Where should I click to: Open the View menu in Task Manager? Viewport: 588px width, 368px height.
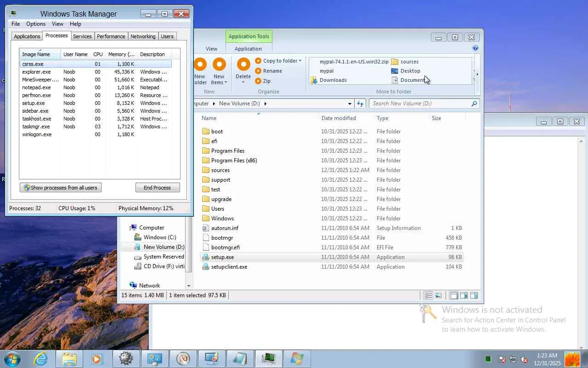tap(57, 24)
